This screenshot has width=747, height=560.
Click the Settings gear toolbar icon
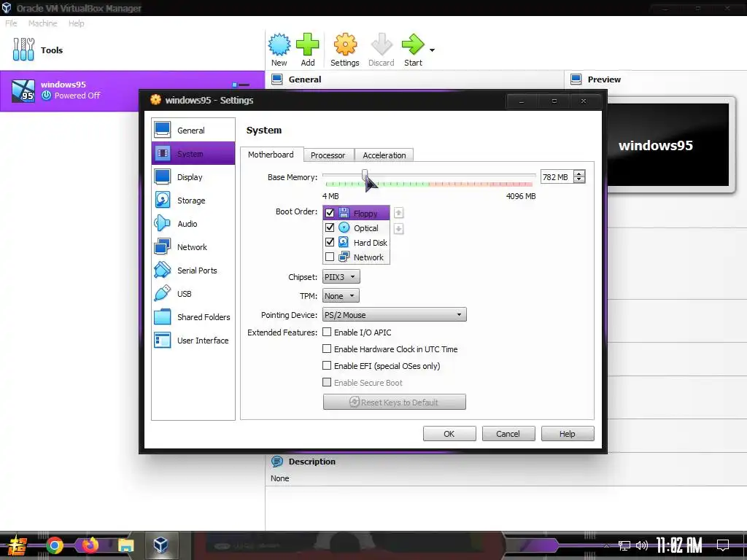coord(345,50)
